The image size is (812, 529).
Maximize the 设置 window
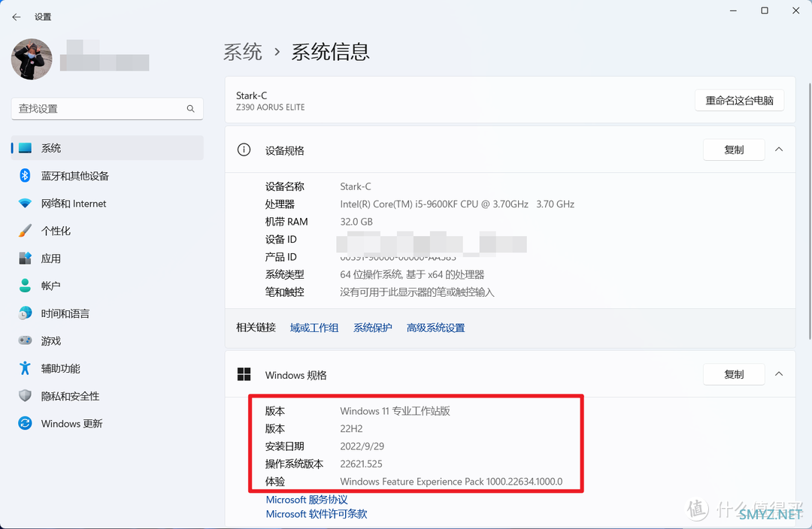pos(765,11)
